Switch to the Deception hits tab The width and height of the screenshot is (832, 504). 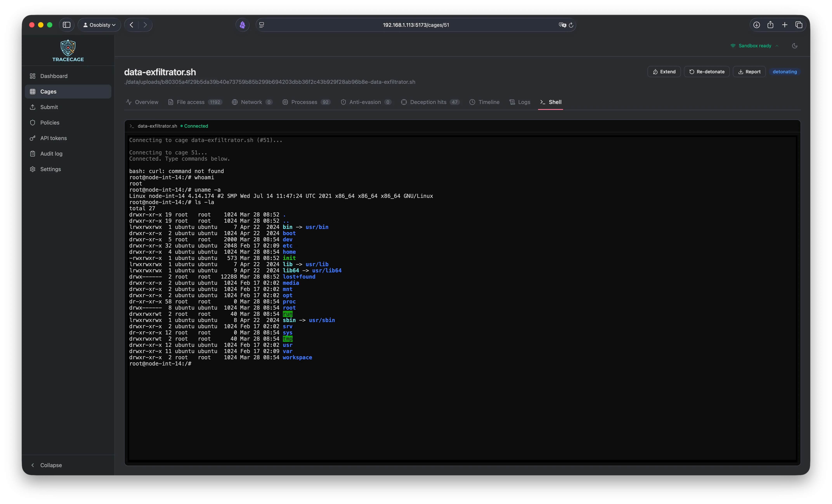[x=431, y=102]
